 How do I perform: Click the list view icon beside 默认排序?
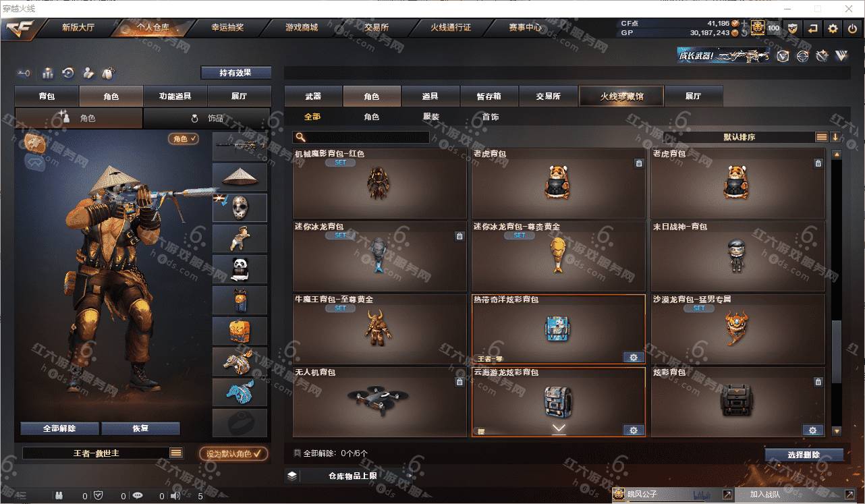click(x=821, y=137)
